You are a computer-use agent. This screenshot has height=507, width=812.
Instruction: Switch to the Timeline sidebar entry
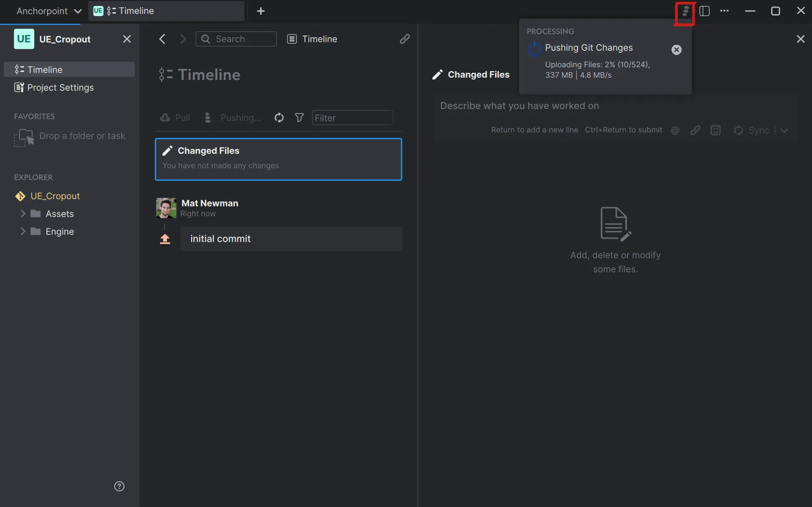(44, 69)
